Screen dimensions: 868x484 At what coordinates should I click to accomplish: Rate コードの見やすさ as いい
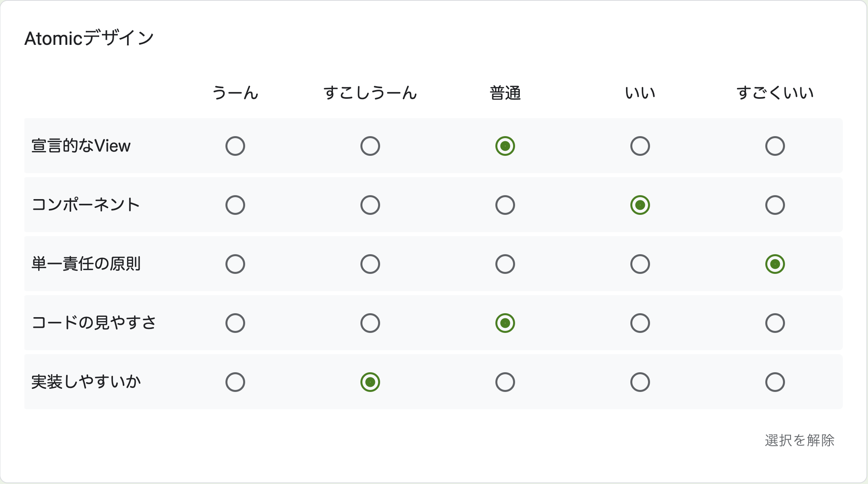point(640,323)
